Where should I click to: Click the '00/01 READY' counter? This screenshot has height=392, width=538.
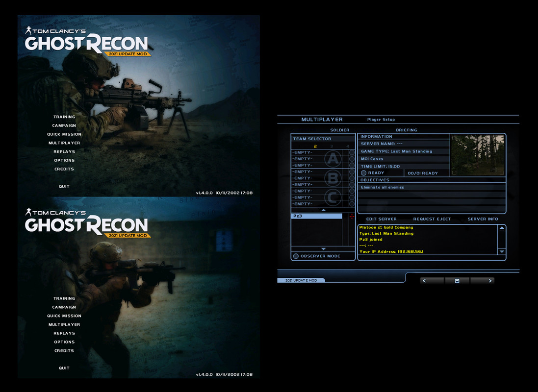tap(423, 173)
